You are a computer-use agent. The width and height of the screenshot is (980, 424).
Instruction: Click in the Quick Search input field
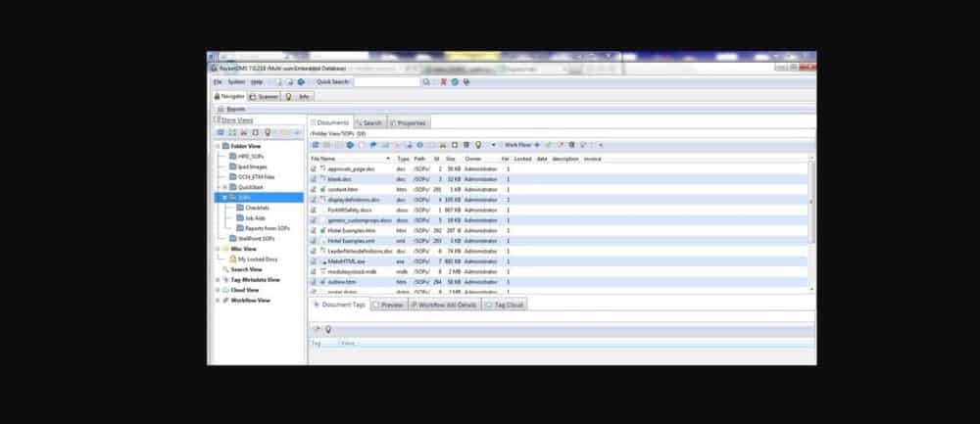pyautogui.click(x=386, y=82)
